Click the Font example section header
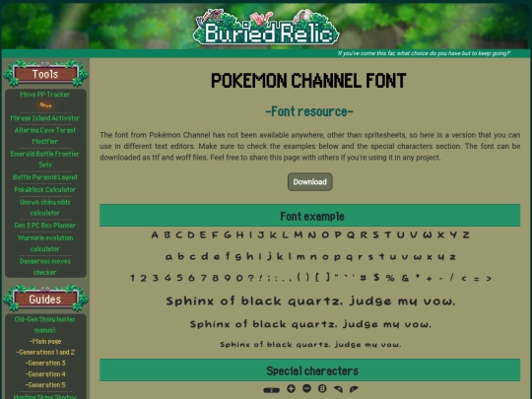The image size is (532, 399). click(x=309, y=216)
